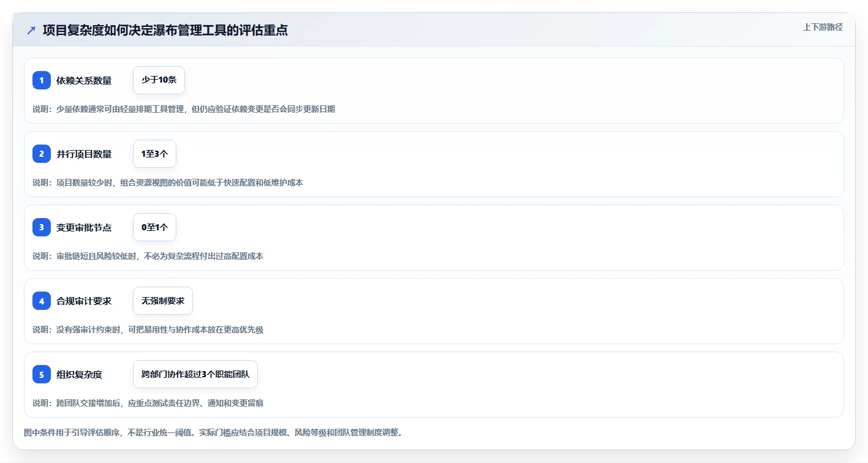868x463 pixels.
Task: Click the step 1 number badge
Action: point(42,80)
